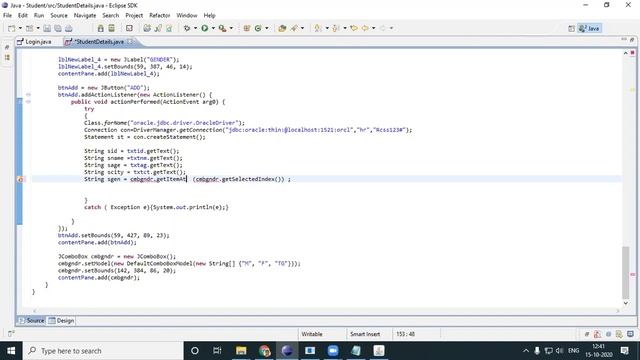Viewport: 640px width, 360px height.
Task: Close the StudentDetails.java tab
Action: coord(130,42)
